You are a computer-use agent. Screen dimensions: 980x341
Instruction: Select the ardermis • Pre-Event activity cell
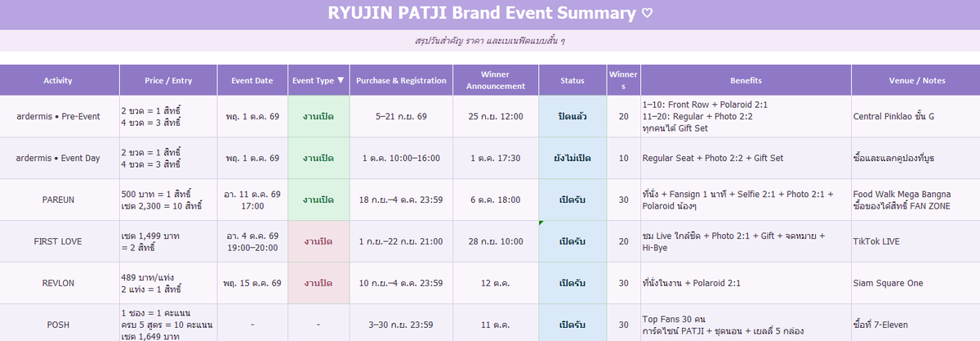tap(59, 116)
